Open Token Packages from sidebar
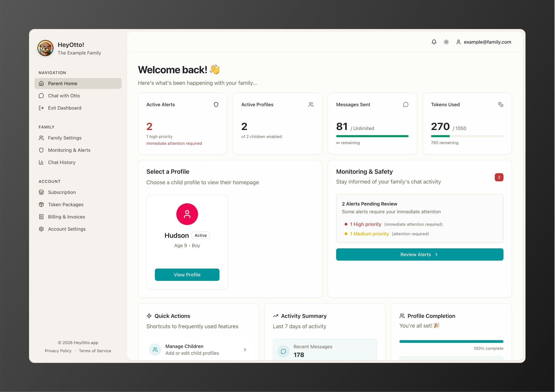Viewport: 555px width, 392px height. [66, 204]
